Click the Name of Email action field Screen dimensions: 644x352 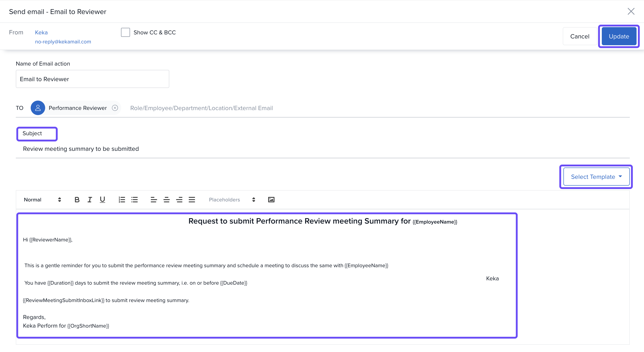point(92,79)
